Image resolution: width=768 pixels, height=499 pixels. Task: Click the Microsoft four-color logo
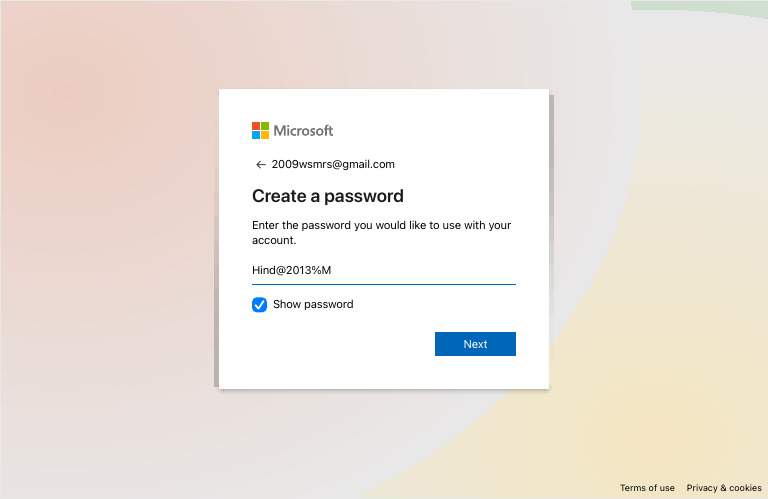261,131
